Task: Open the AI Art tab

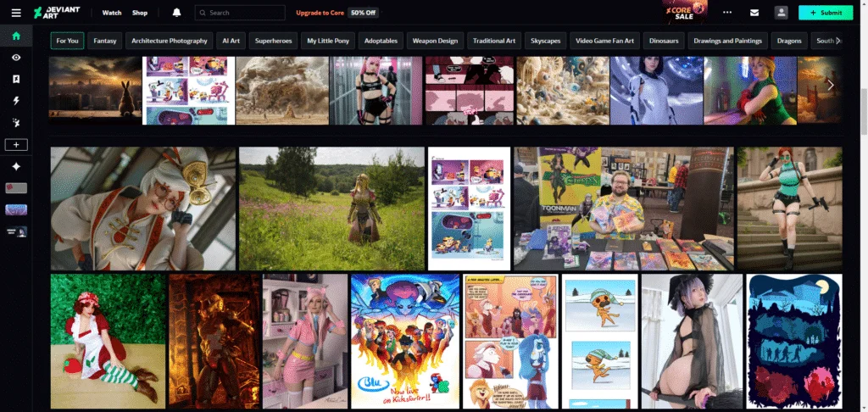Action: pyautogui.click(x=231, y=41)
